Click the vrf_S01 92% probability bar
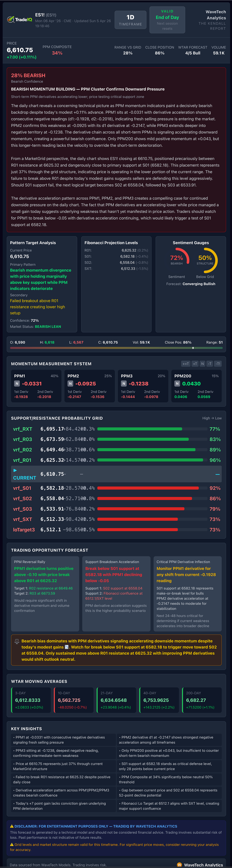Viewport: 232px width, 868px height. tap(152, 488)
